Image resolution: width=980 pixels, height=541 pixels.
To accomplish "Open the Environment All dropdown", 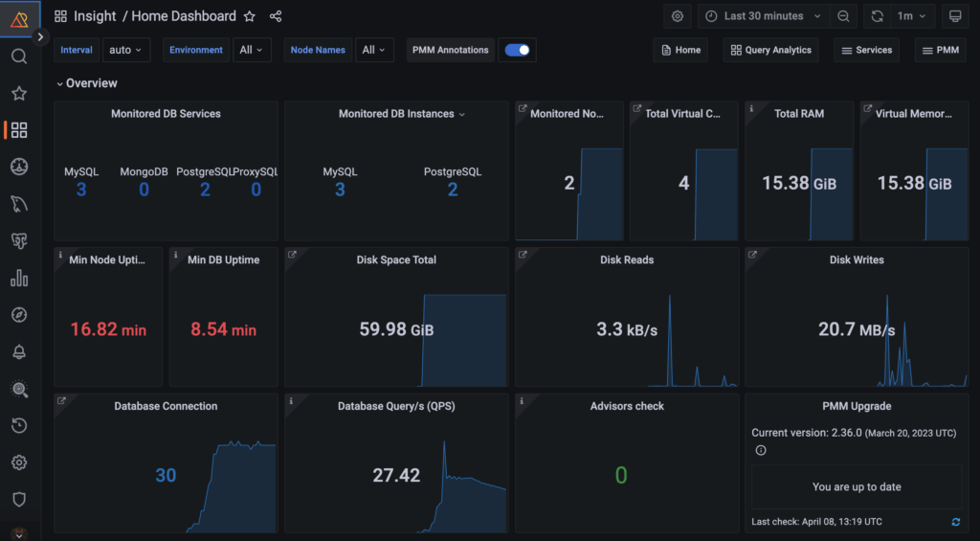I will pyautogui.click(x=252, y=50).
